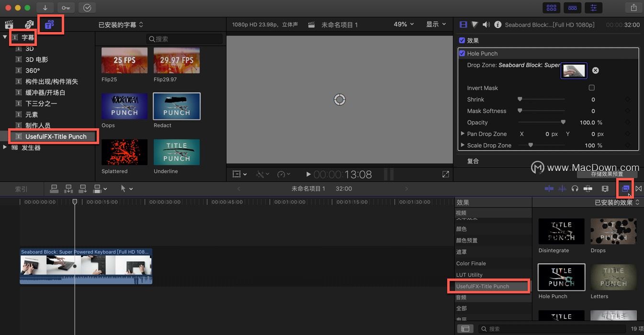Image resolution: width=644 pixels, height=335 pixels.
Task: Open the 已安装的效果 filter dropdown
Action: point(617,202)
